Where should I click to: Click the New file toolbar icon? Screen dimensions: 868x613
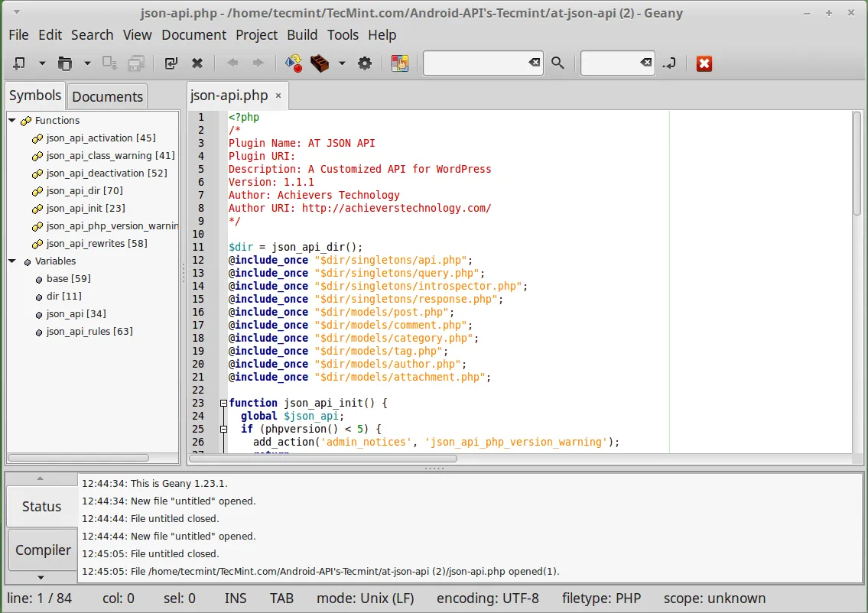click(x=19, y=63)
